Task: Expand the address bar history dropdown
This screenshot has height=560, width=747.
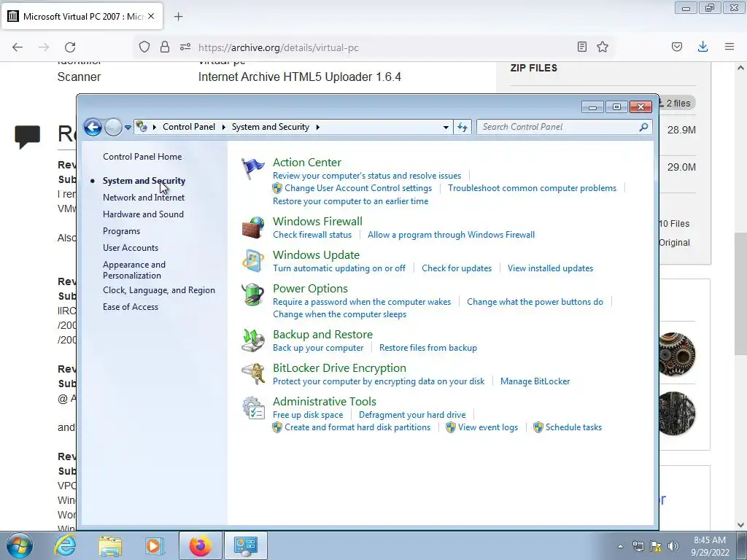Action: pos(446,127)
